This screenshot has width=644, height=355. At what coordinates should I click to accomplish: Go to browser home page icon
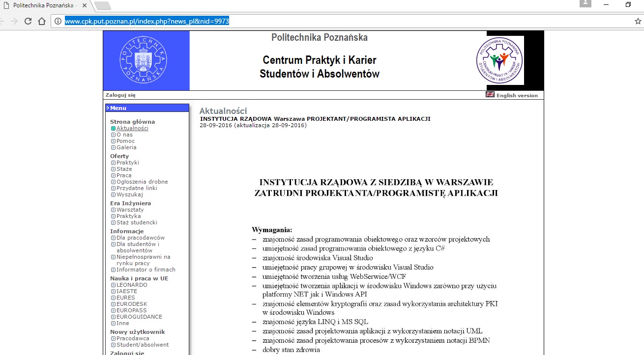click(x=42, y=21)
